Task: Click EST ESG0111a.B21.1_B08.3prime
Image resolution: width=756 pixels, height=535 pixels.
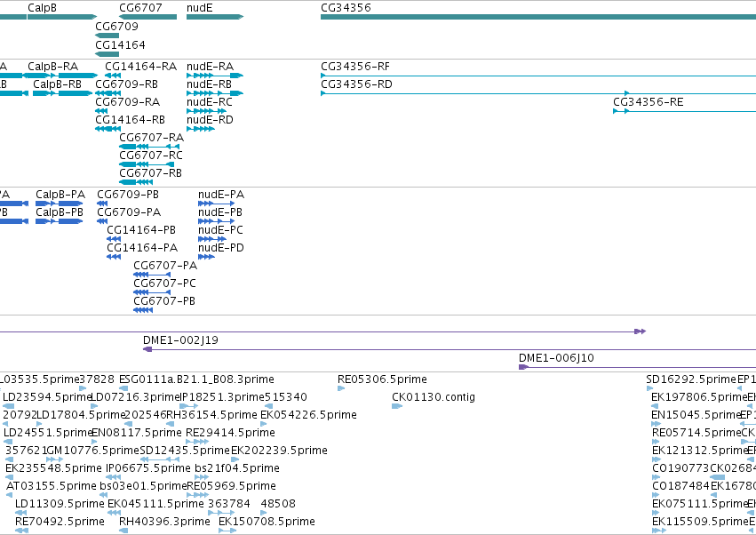Action: pyautogui.click(x=196, y=379)
